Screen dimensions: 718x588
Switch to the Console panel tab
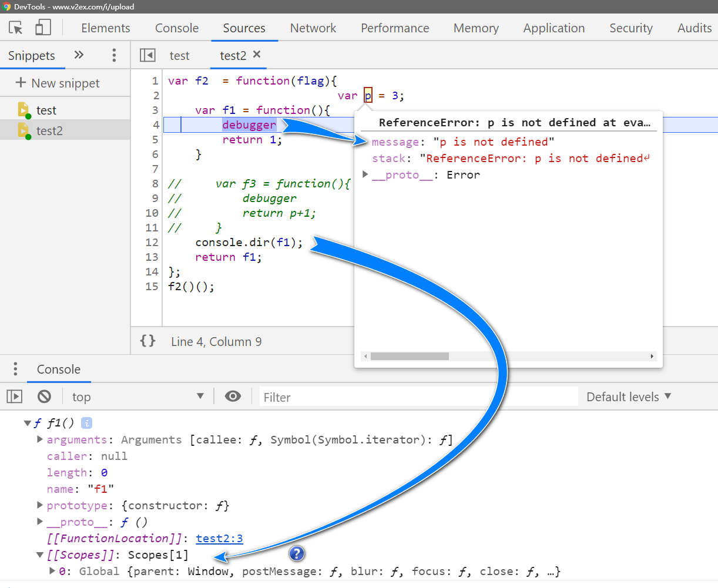(177, 28)
